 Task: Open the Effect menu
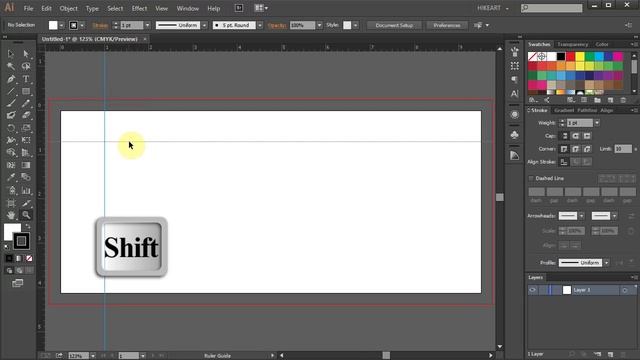[139, 8]
